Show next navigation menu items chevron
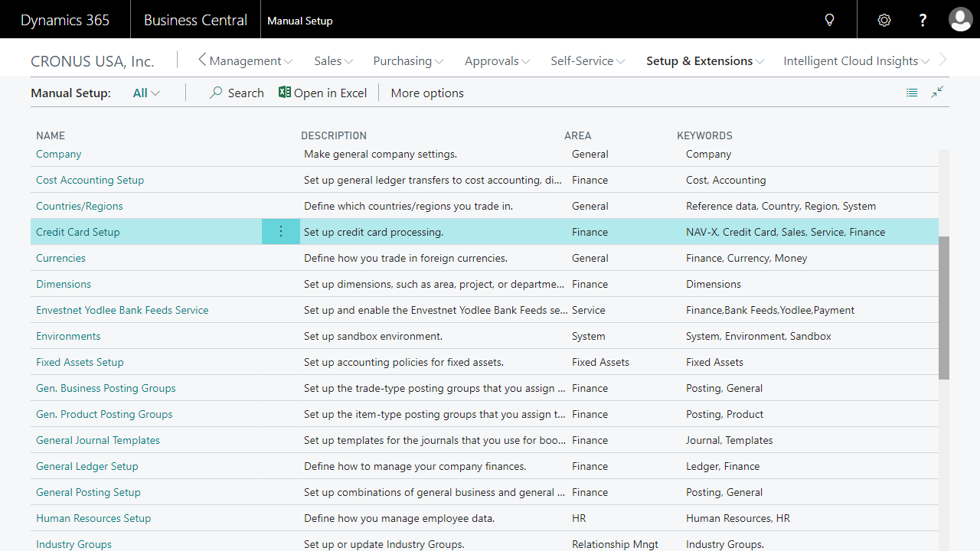Image resolution: width=980 pixels, height=551 pixels. click(942, 60)
